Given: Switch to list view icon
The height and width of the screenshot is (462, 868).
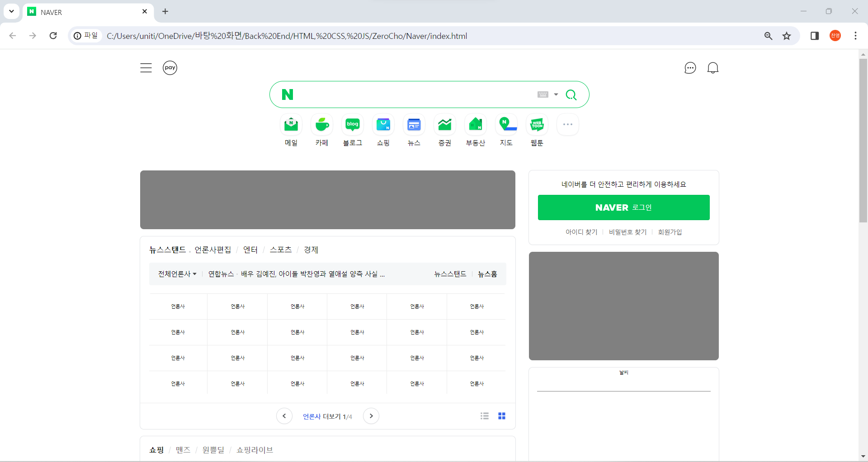Looking at the screenshot, I should 485,416.
